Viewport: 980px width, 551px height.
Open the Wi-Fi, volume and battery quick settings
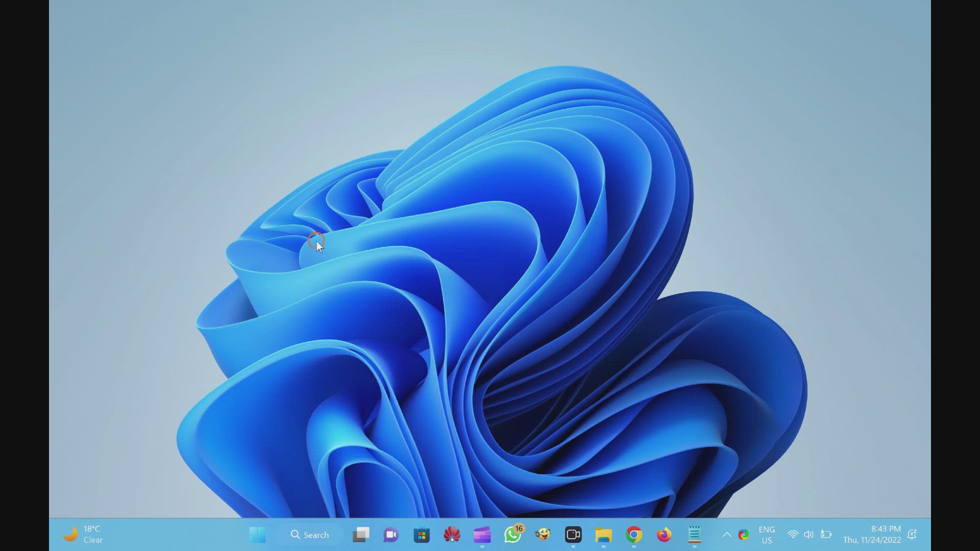point(810,535)
